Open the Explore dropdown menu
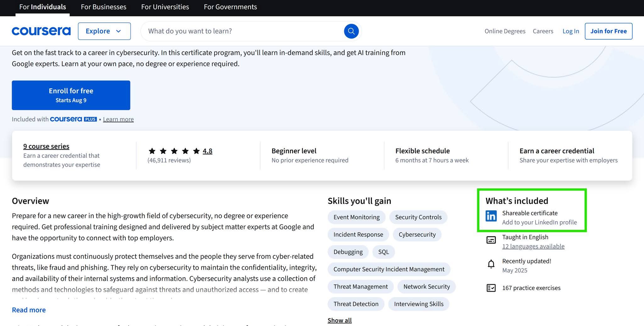Image resolution: width=644 pixels, height=326 pixels. pyautogui.click(x=104, y=31)
